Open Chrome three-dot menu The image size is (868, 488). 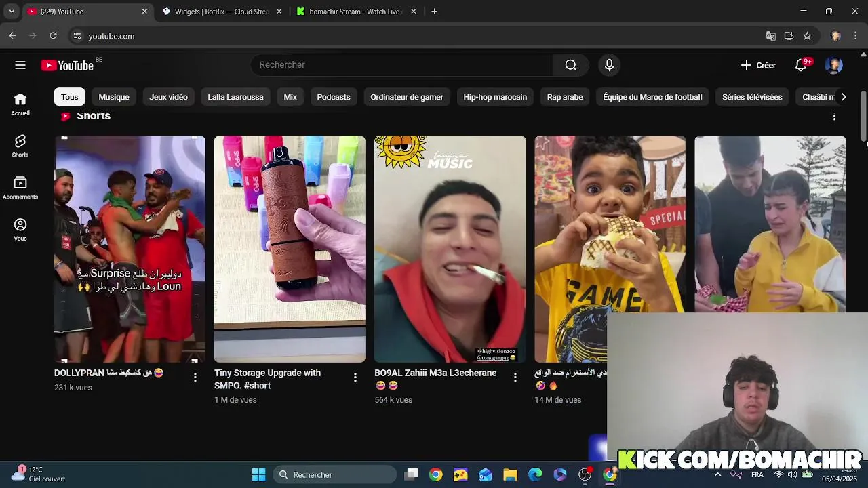[x=856, y=36]
